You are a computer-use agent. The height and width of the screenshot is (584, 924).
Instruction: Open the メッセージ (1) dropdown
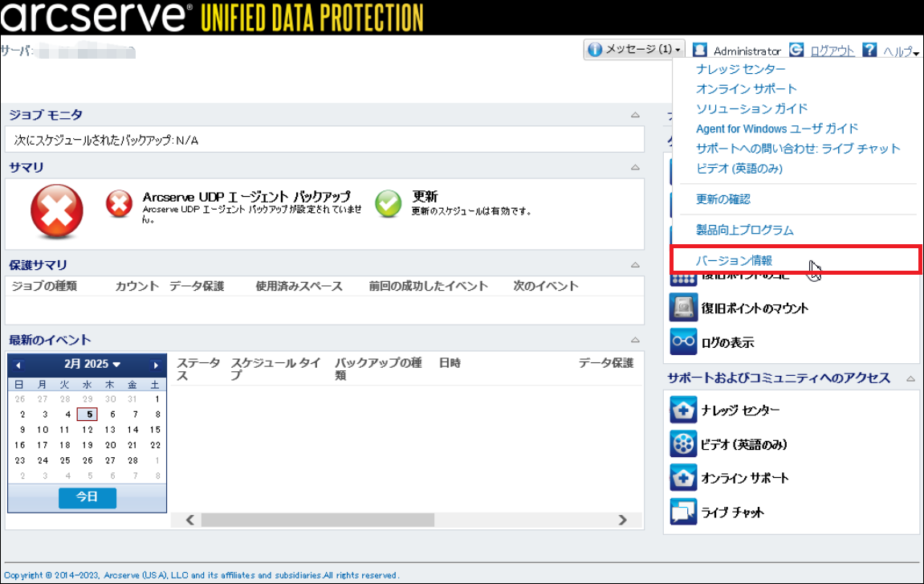coord(635,50)
